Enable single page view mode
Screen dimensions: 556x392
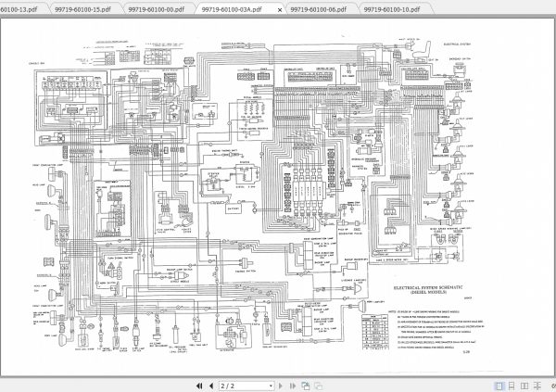point(499,386)
